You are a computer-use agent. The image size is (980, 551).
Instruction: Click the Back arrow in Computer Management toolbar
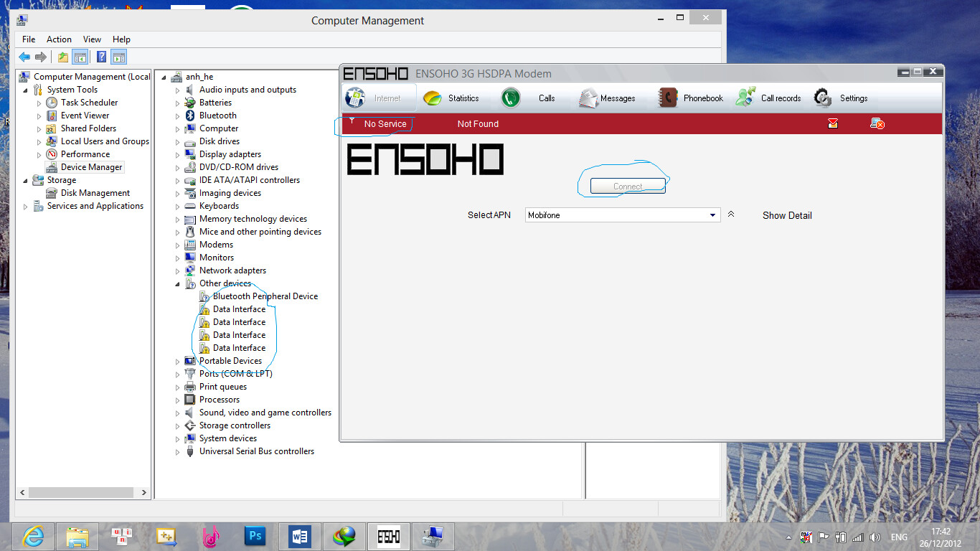(24, 57)
